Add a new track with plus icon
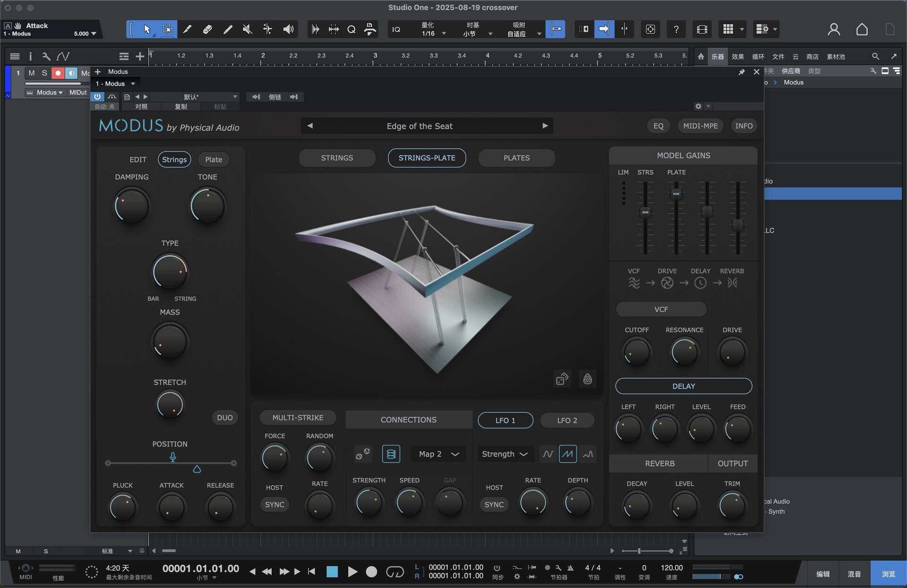907x588 pixels. click(140, 57)
